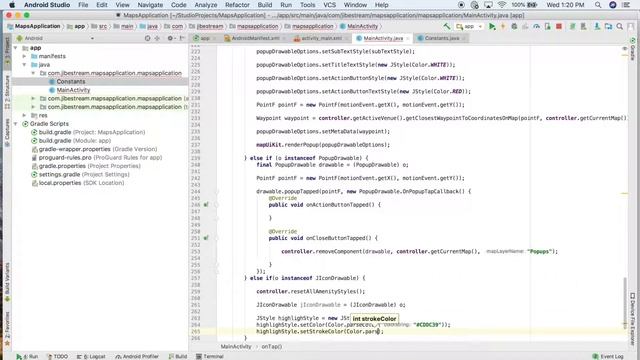The width and height of the screenshot is (640, 360).
Task: Click the Wi-Fi status icon
Action: 502,5
